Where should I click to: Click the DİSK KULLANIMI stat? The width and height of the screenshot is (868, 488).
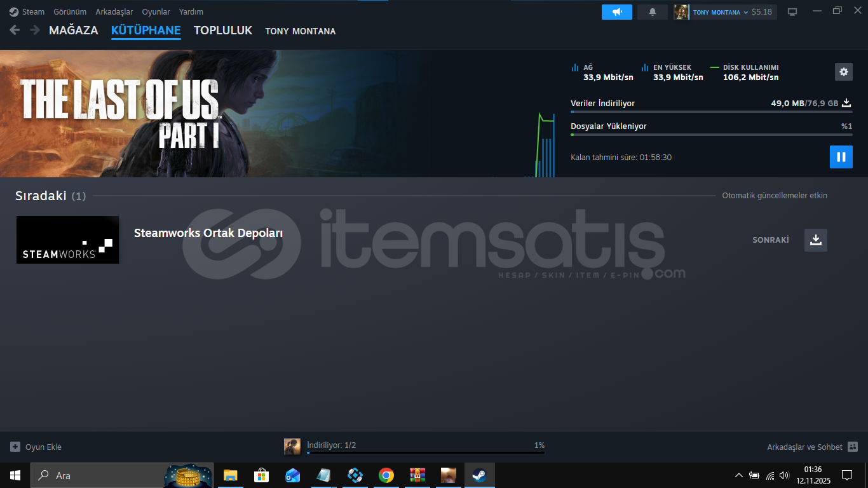[x=745, y=72]
